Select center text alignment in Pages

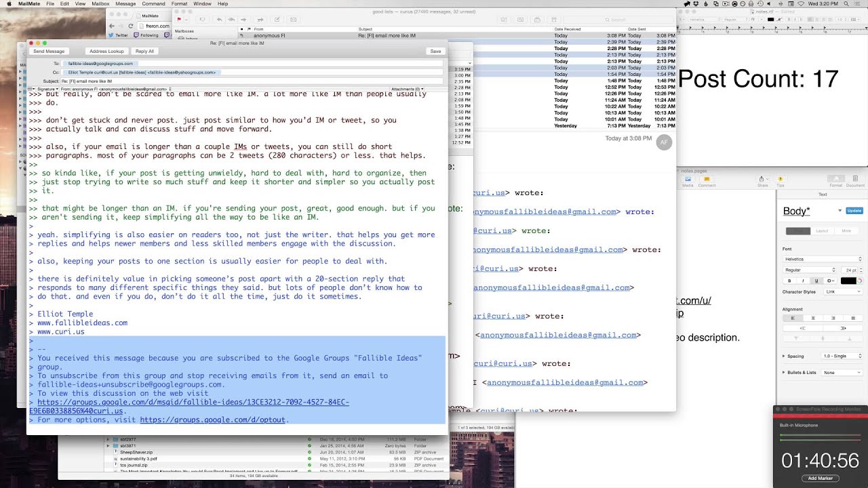[813, 318]
